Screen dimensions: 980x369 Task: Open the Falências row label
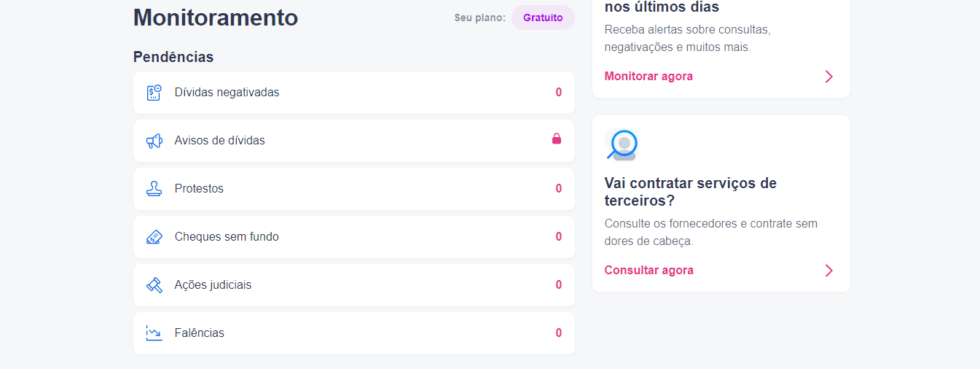point(199,333)
